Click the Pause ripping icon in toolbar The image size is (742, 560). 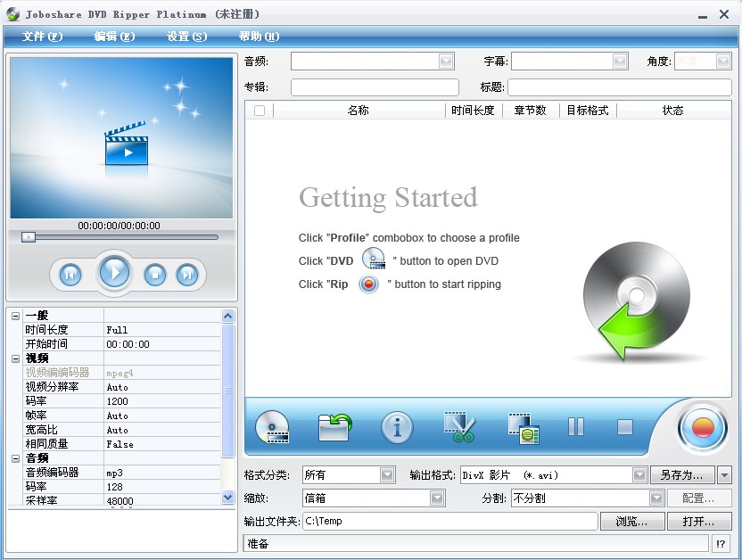(x=576, y=426)
